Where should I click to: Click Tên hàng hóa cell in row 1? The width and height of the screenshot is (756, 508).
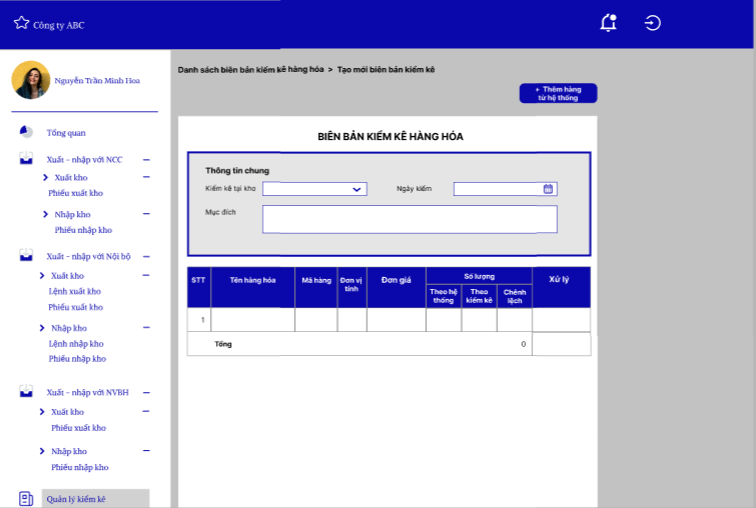pos(253,320)
